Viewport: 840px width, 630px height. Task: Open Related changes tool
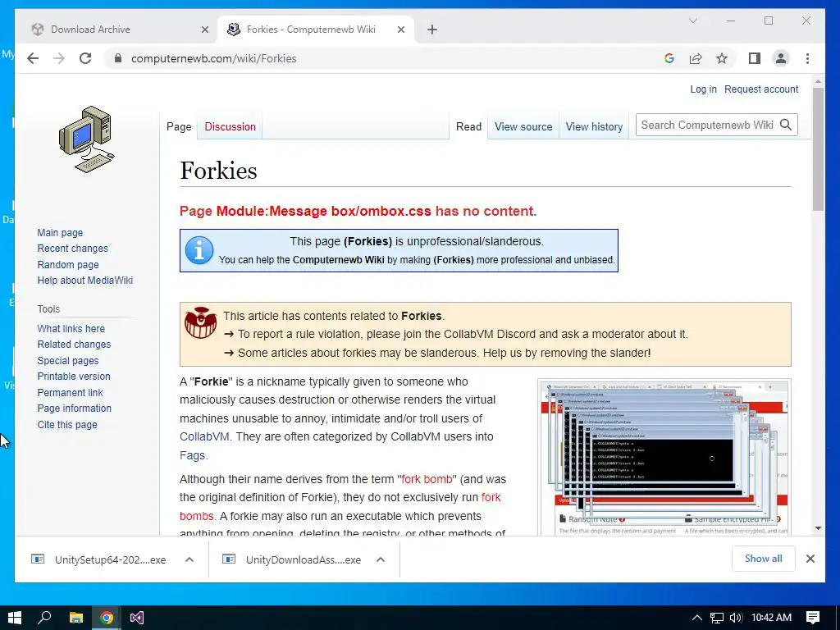click(74, 345)
